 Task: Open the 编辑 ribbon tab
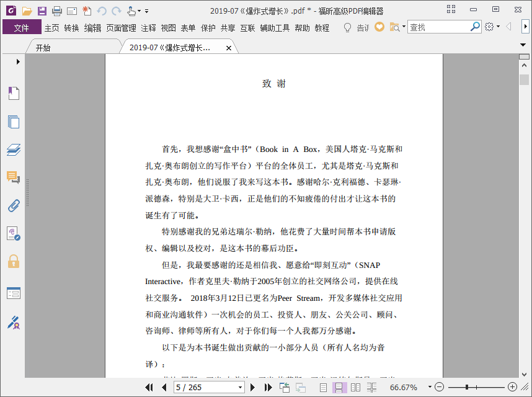coord(92,28)
